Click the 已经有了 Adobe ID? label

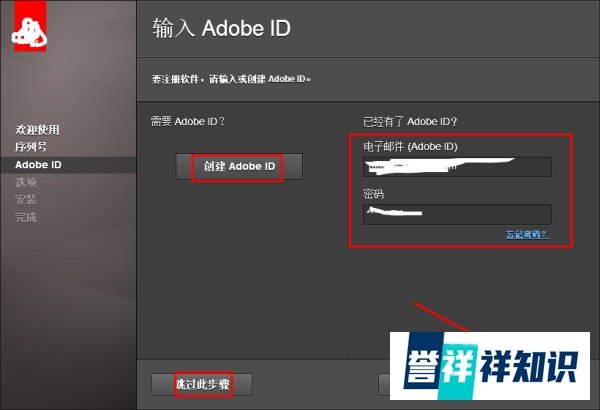[410, 122]
